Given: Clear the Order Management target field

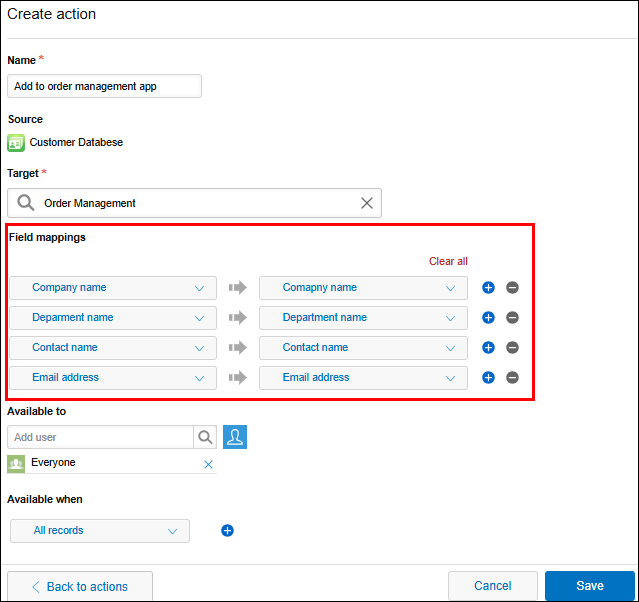Looking at the screenshot, I should click(367, 203).
